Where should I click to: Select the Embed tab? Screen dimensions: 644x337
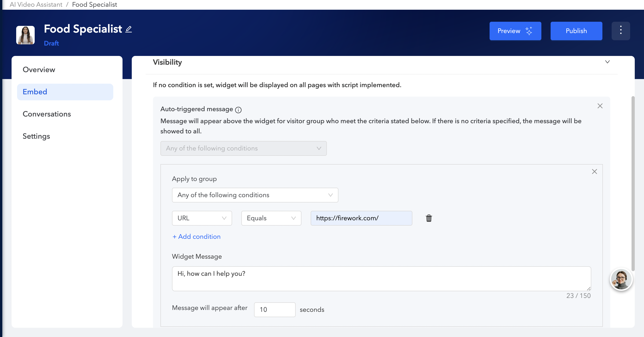click(x=65, y=92)
